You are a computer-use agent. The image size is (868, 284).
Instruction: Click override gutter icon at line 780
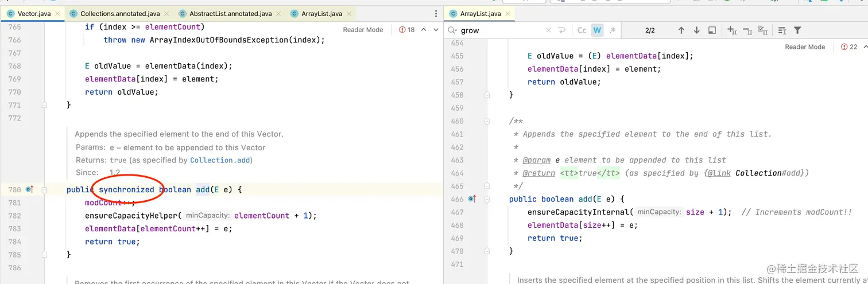[x=30, y=189]
